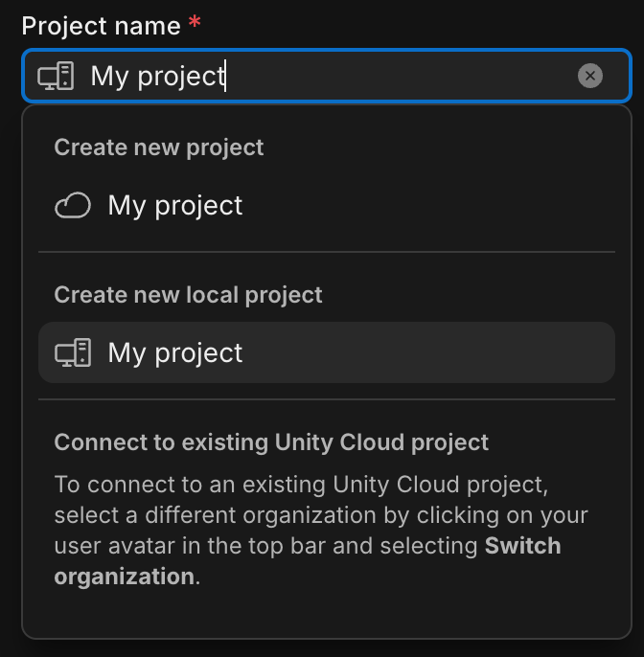644x657 pixels.
Task: Focus the Project name text input
Action: point(327,76)
